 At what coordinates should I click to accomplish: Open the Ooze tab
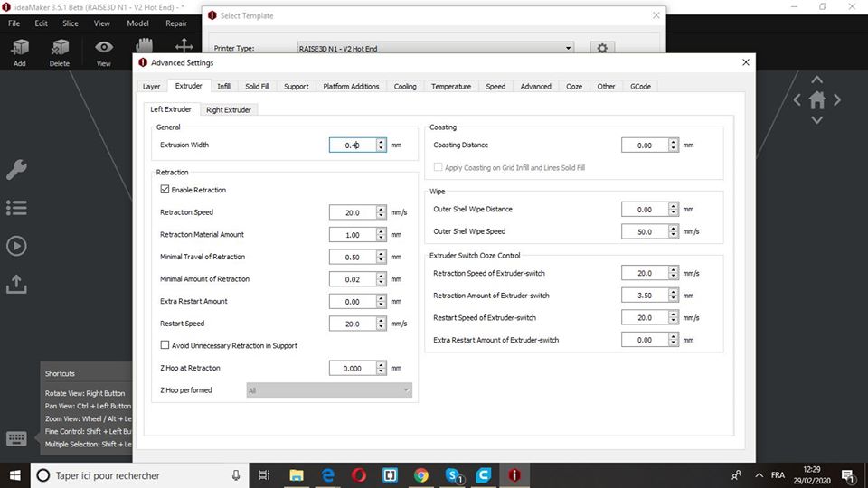pyautogui.click(x=574, y=87)
